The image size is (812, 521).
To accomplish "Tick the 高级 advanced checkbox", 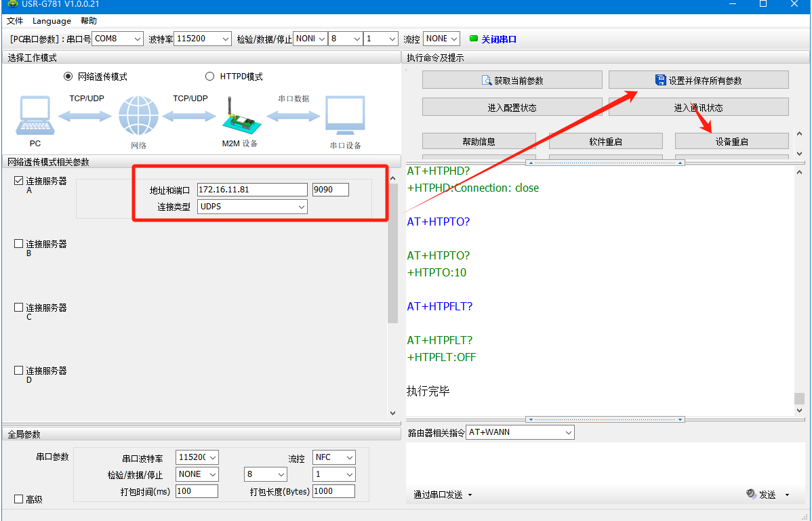I will click(19, 499).
